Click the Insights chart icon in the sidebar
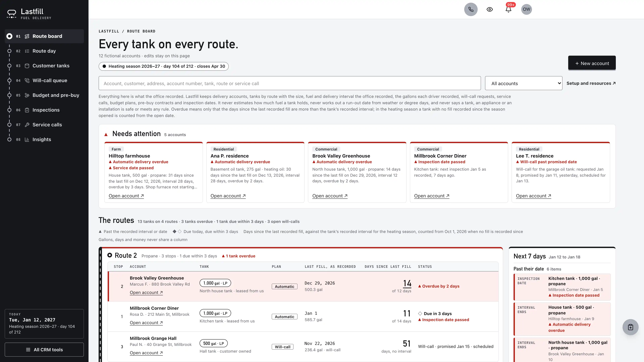Screen dimensions: 644x362 click(27, 139)
